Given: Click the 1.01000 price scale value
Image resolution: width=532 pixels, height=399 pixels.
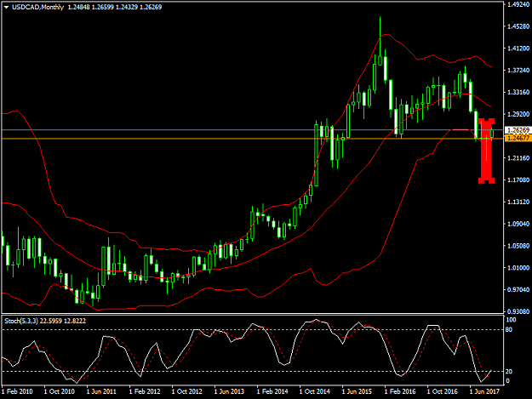Looking at the screenshot, I should 518,268.
